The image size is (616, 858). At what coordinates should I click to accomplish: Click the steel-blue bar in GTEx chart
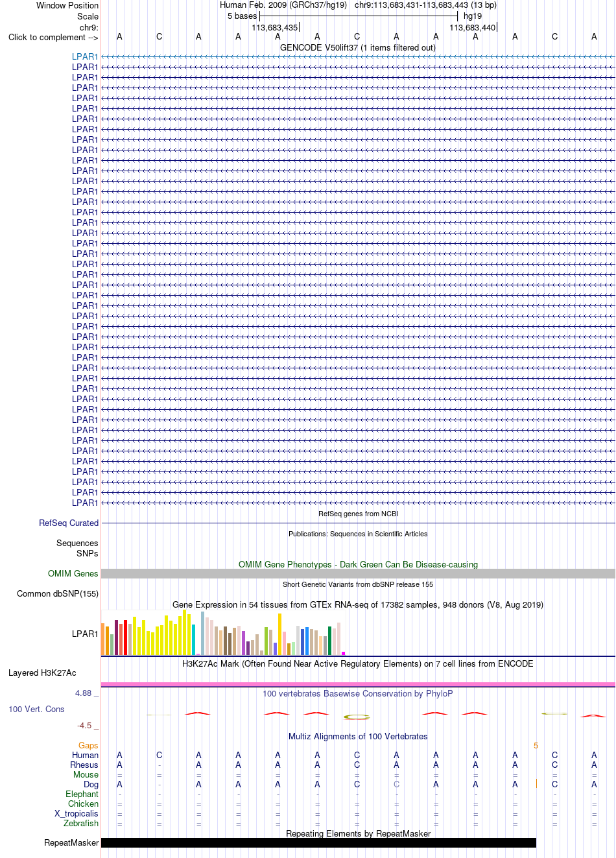(203, 633)
